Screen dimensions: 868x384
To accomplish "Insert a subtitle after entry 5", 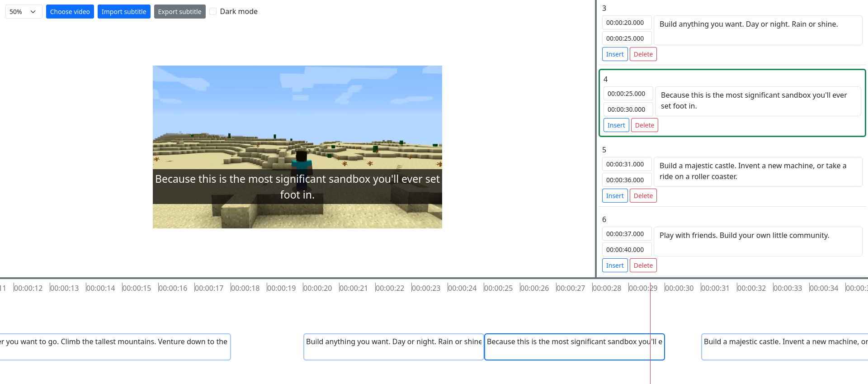I will pyautogui.click(x=615, y=196).
